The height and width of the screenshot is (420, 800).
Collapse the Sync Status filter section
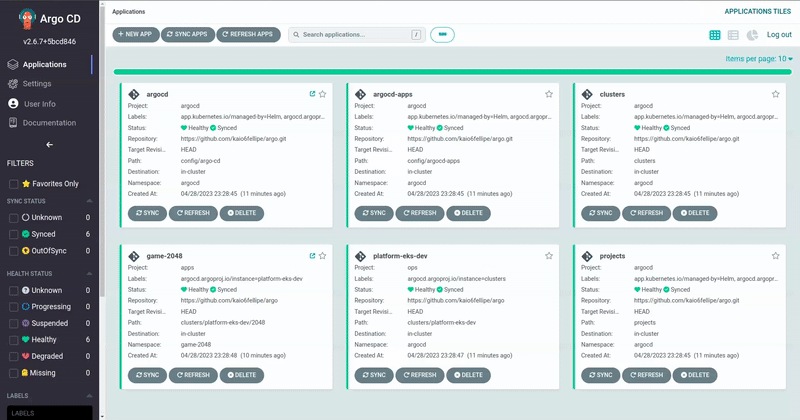pos(89,201)
